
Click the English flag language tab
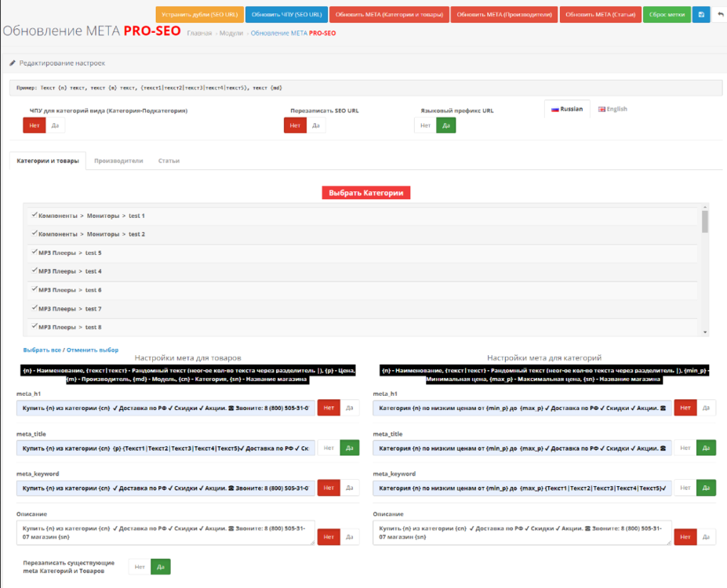(612, 109)
